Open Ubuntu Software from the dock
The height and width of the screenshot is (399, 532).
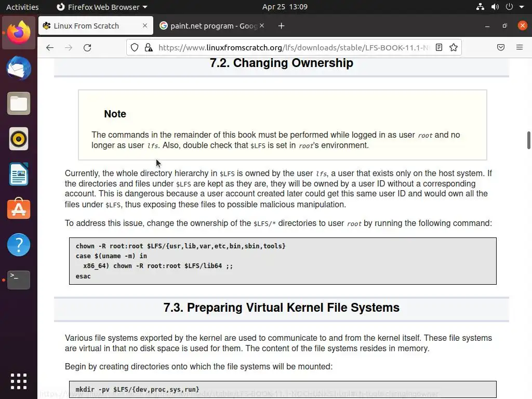tap(19, 209)
